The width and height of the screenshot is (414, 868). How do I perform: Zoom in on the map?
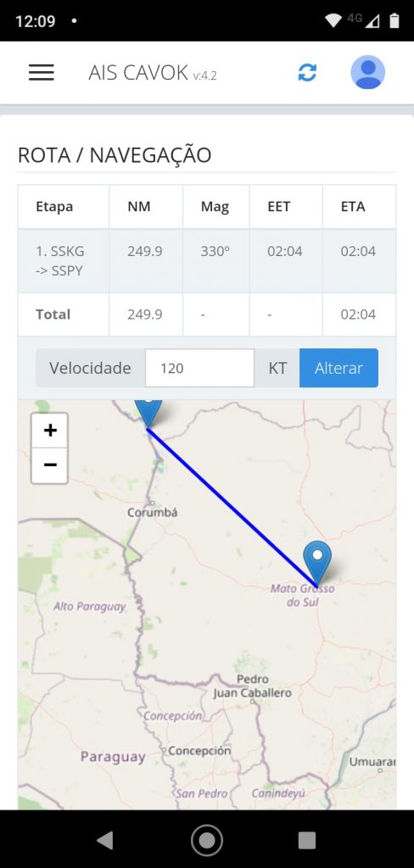point(50,430)
